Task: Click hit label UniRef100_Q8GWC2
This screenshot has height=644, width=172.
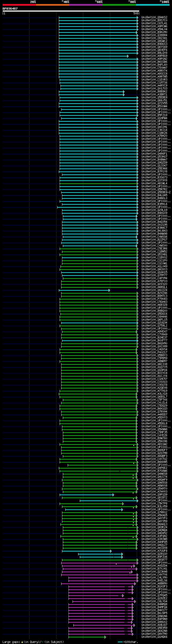Action: point(154,41)
